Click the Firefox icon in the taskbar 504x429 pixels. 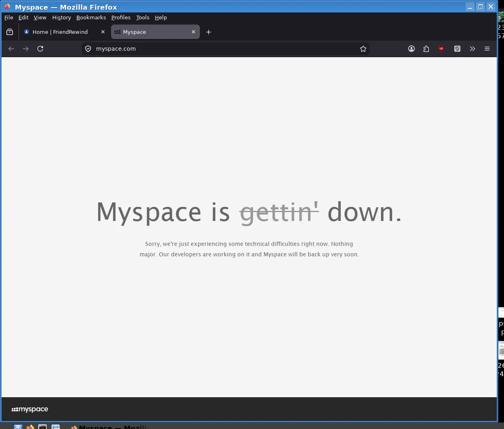pyautogui.click(x=30, y=427)
